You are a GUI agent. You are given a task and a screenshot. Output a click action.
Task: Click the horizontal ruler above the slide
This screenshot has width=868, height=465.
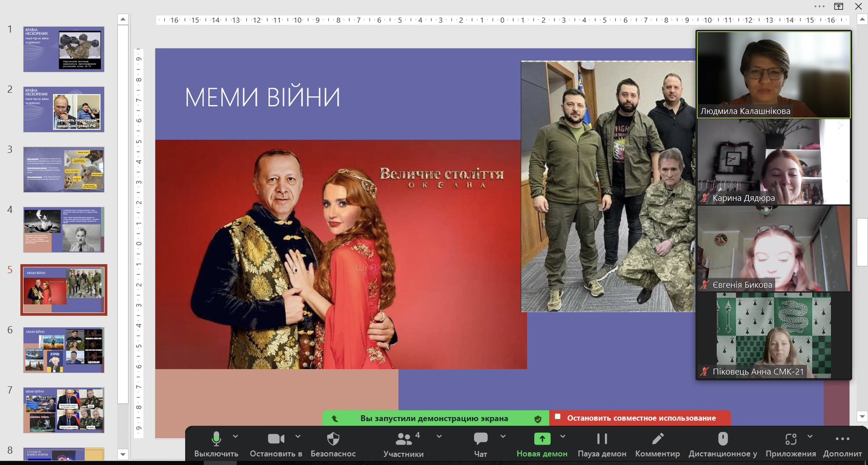(x=502, y=20)
